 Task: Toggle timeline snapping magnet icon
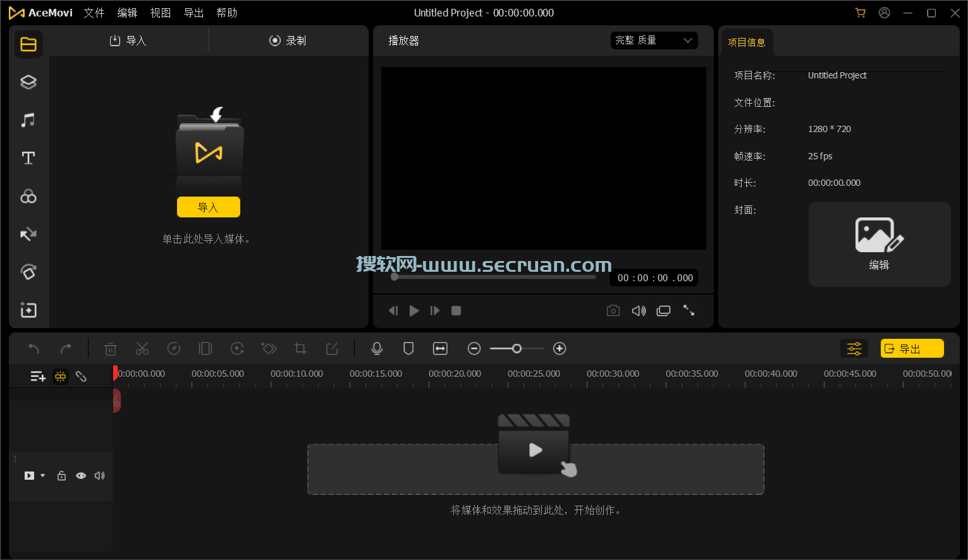click(61, 376)
